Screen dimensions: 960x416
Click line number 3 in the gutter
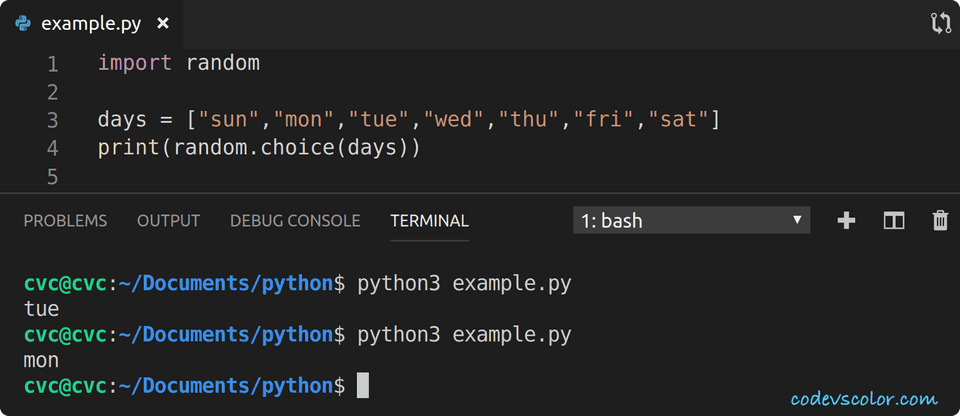click(x=52, y=120)
